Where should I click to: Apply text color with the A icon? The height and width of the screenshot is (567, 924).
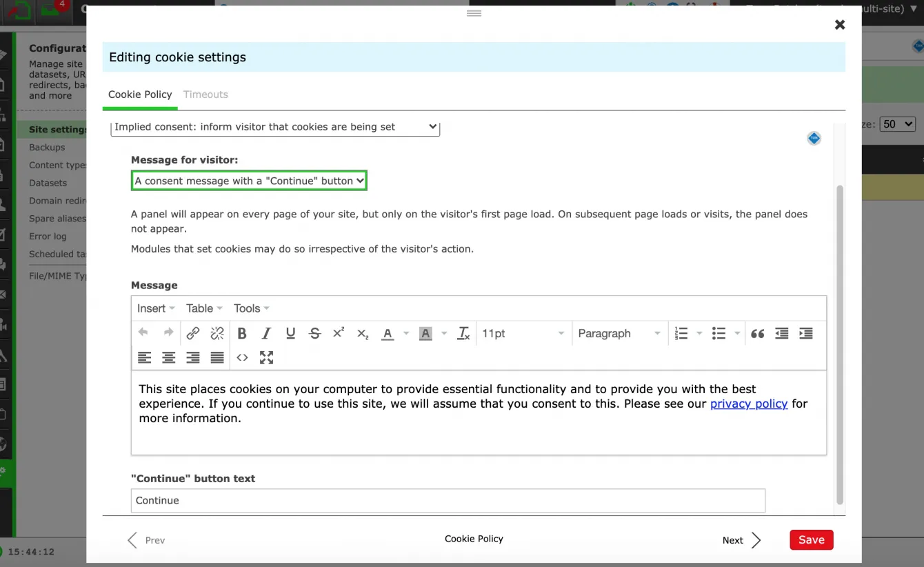coord(388,333)
